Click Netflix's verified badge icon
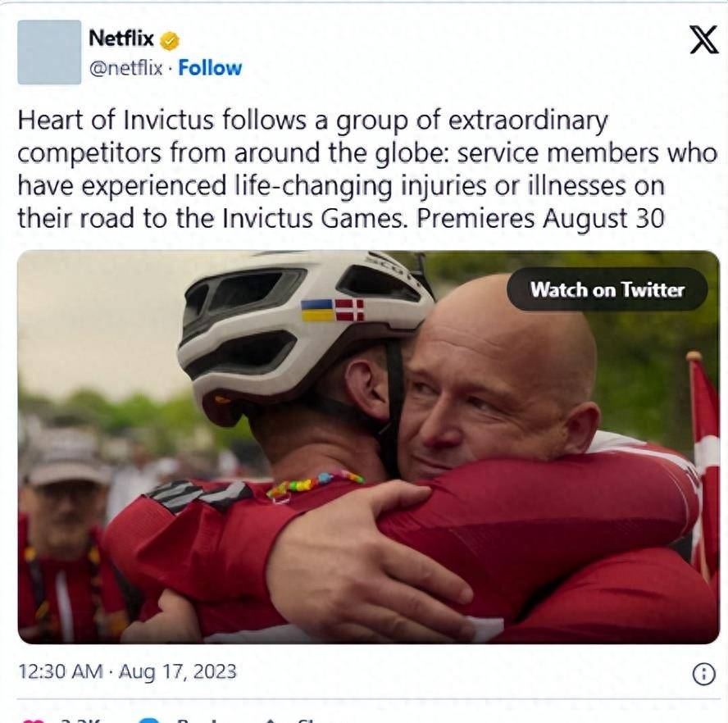728x723 pixels. point(170,40)
